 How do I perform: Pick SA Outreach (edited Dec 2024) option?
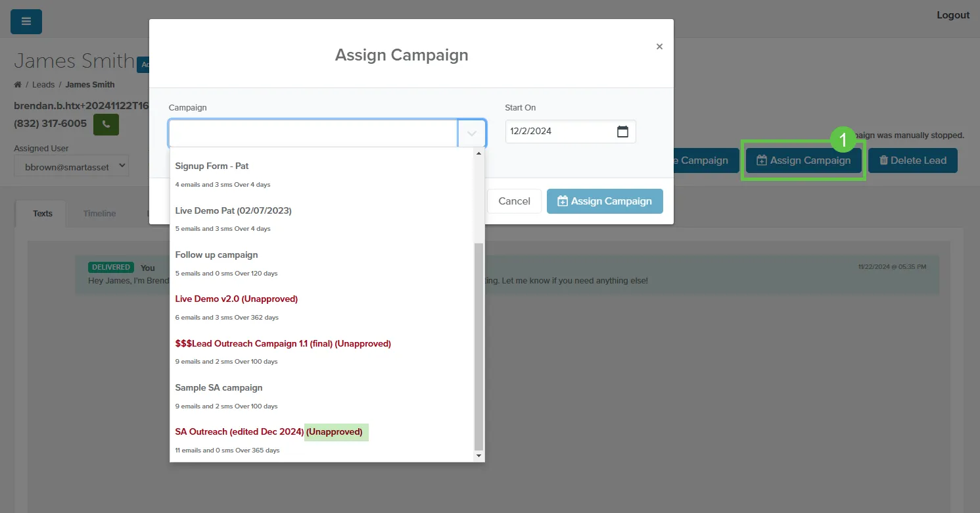321,440
